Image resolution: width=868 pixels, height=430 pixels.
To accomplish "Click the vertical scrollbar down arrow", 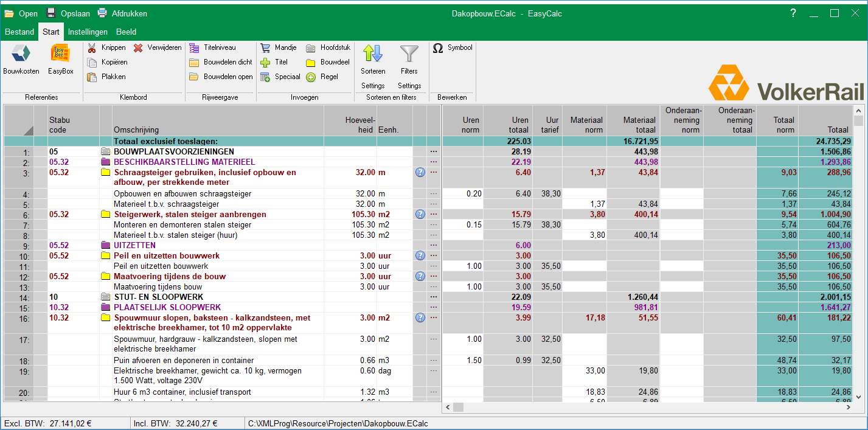I will pos(858,397).
